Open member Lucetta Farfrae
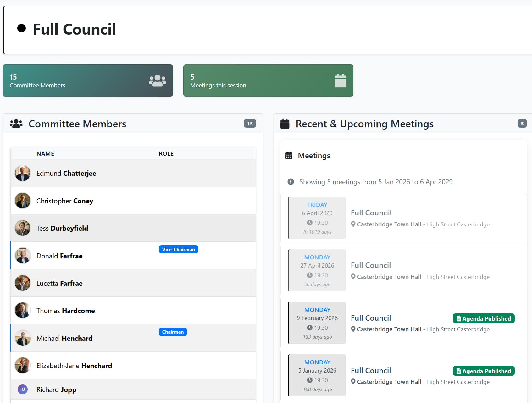Image resolution: width=532 pixels, height=403 pixels. tap(59, 283)
